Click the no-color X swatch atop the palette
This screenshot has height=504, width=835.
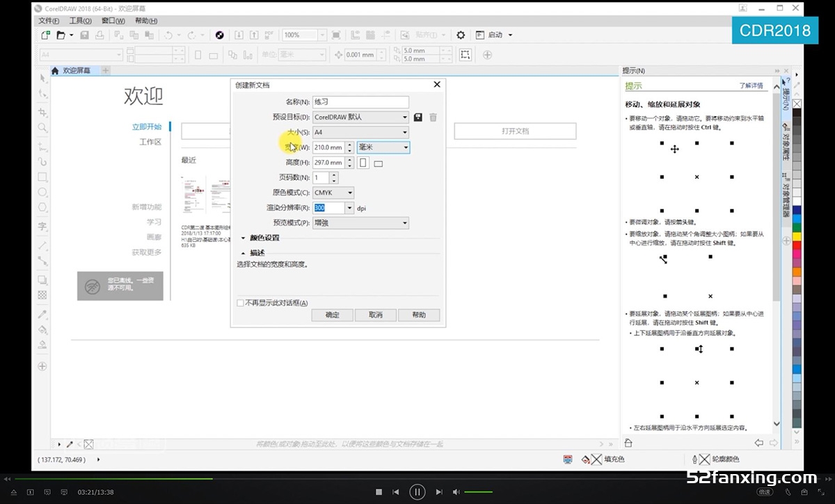pos(797,104)
